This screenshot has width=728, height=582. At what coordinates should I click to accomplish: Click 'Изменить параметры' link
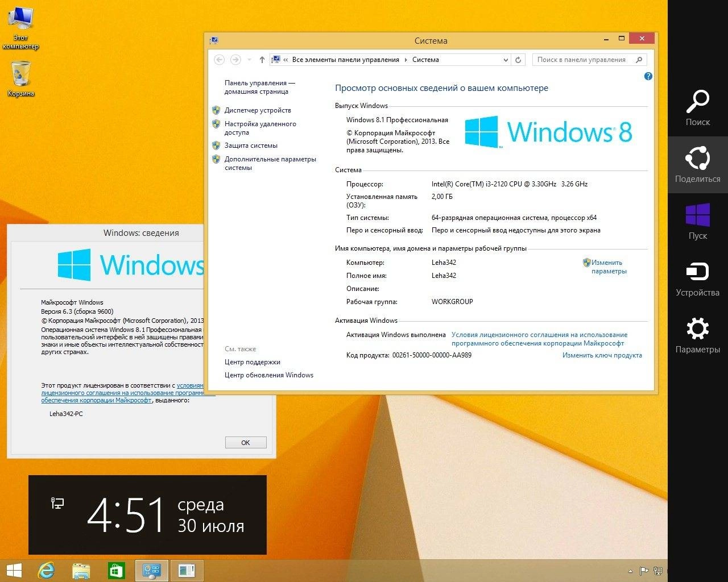pyautogui.click(x=609, y=267)
